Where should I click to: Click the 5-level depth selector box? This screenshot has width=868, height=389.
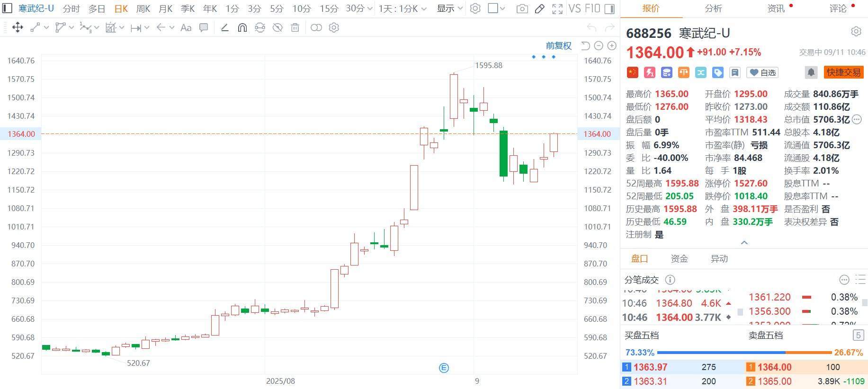858,336
